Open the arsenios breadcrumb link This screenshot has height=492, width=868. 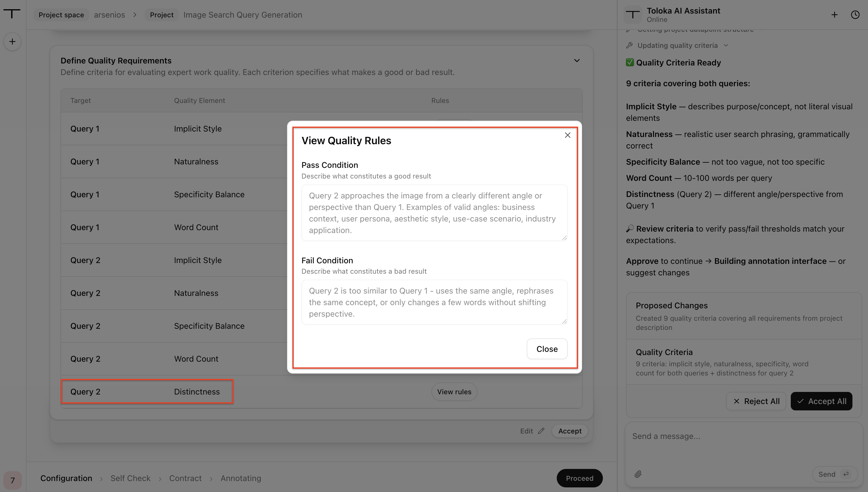tap(110, 15)
